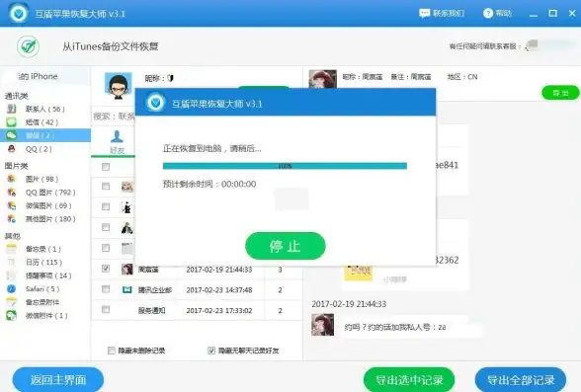Image resolution: width=581 pixels, height=392 pixels.
Task: Click the app shield logo in title bar
Action: pyautogui.click(x=19, y=13)
